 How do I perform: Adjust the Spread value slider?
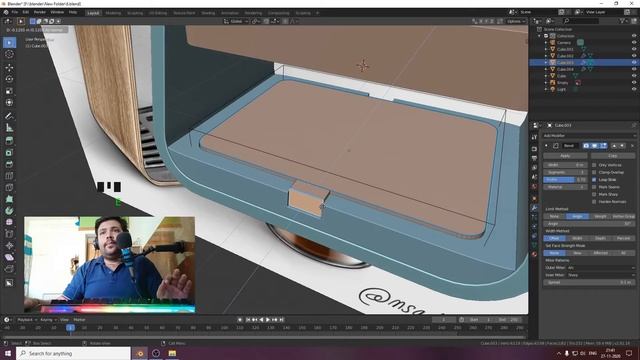[589, 282]
